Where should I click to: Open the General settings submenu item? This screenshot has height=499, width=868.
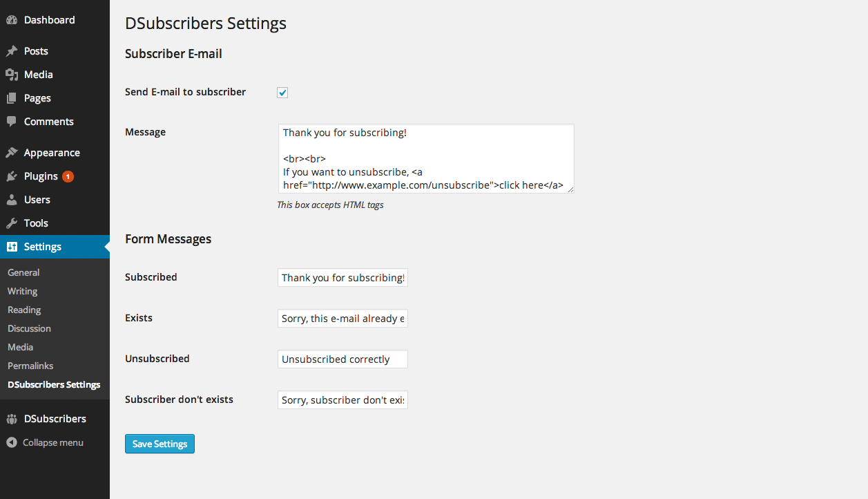pyautogui.click(x=23, y=272)
